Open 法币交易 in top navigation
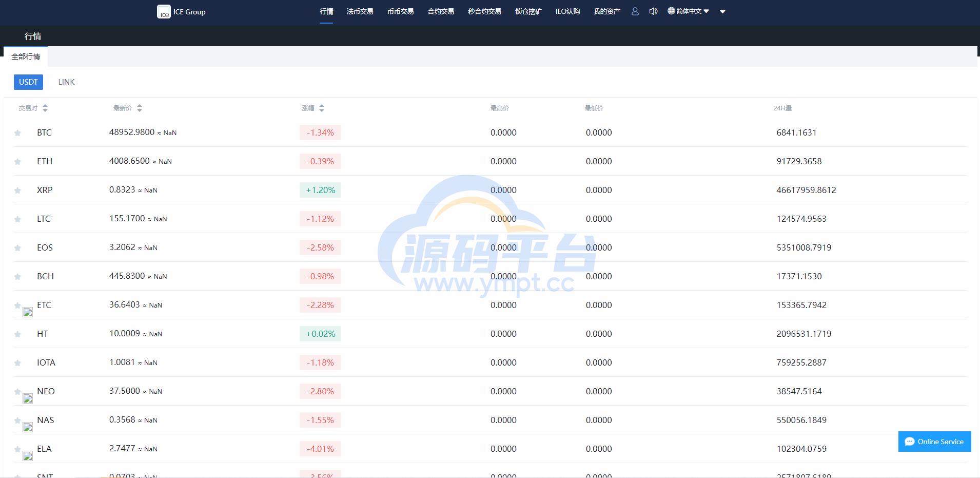This screenshot has width=980, height=478. click(x=360, y=11)
